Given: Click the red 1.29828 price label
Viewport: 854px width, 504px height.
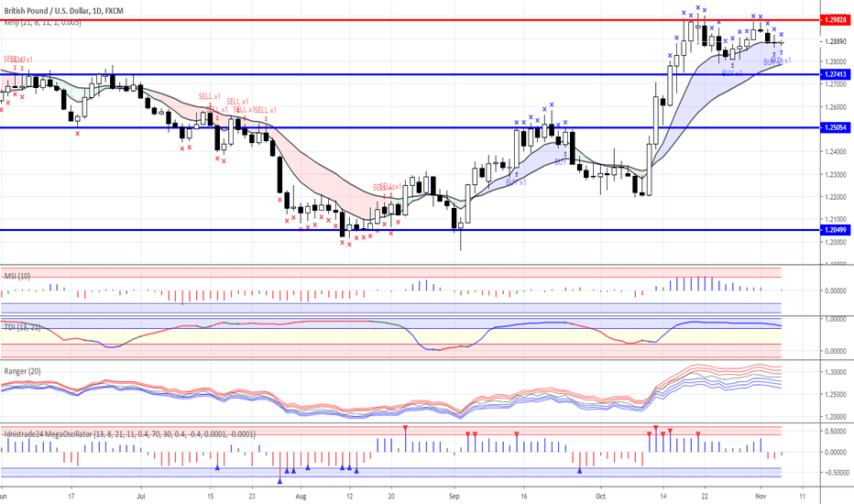Looking at the screenshot, I should pos(835,19).
